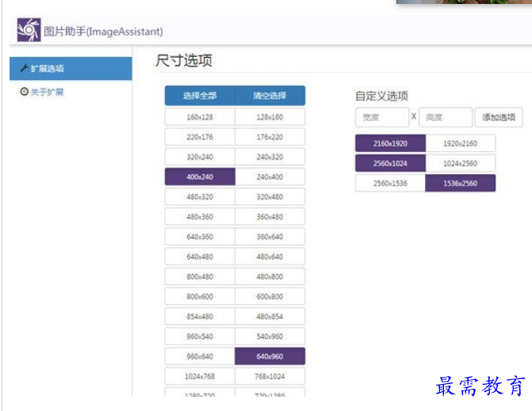Deselect the 640x960 size option

tap(270, 356)
